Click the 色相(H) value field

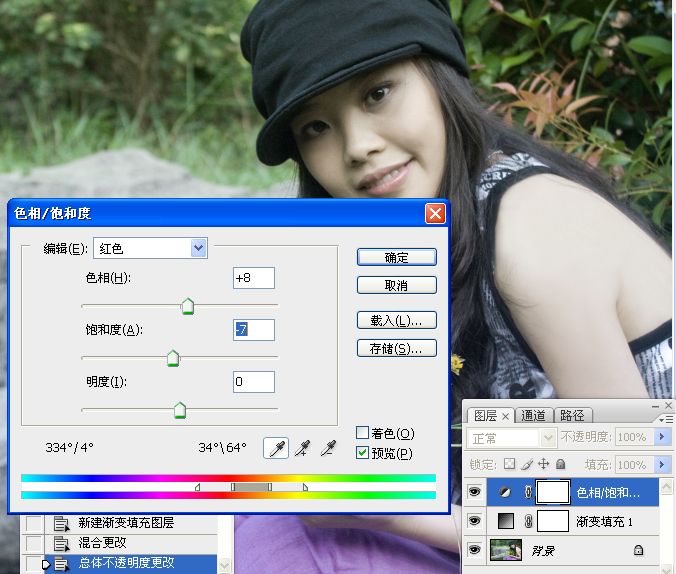pos(254,278)
